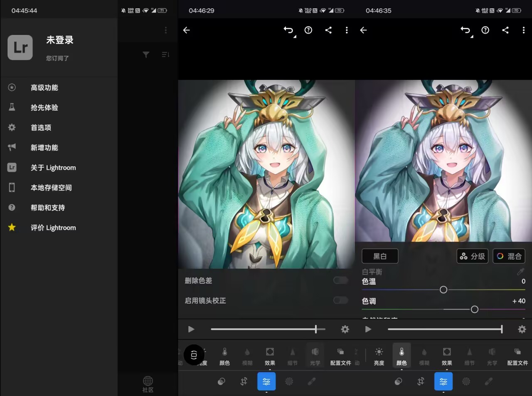Toggle 启用镜头校正 enable lens correction switch

(x=340, y=300)
